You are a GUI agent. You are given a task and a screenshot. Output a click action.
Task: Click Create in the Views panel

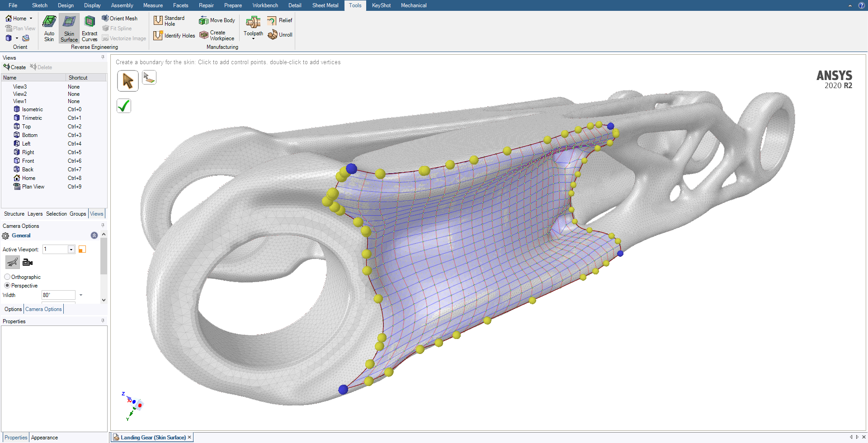point(15,67)
